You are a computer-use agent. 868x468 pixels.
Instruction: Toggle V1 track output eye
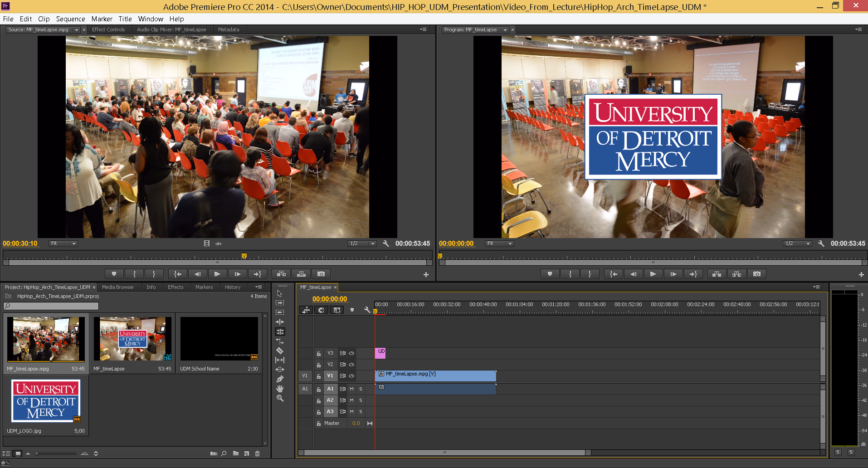[351, 375]
